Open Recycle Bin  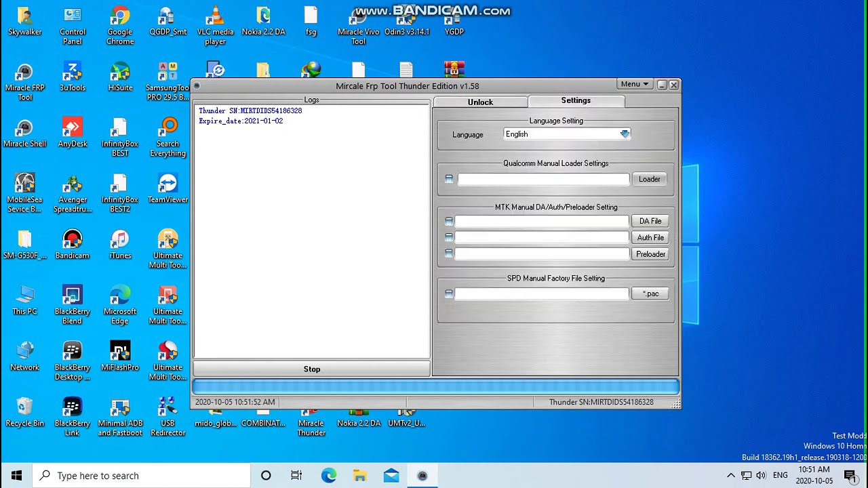point(24,413)
